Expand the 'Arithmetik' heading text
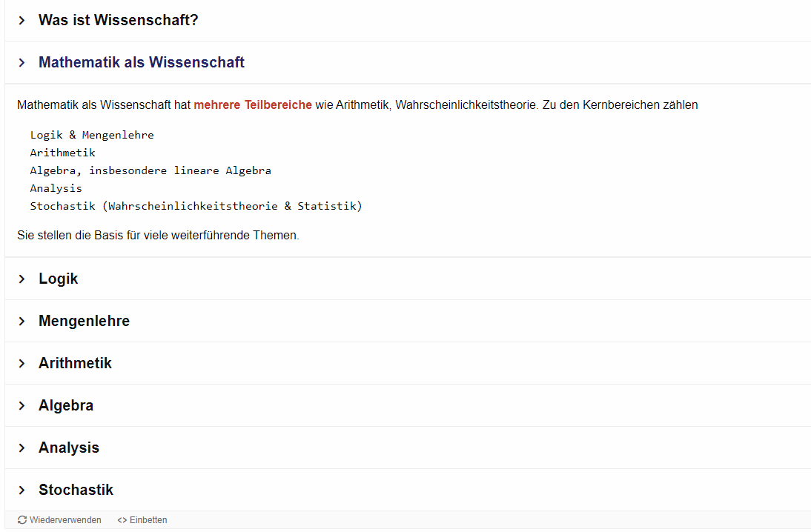This screenshot has width=811, height=532. [75, 364]
